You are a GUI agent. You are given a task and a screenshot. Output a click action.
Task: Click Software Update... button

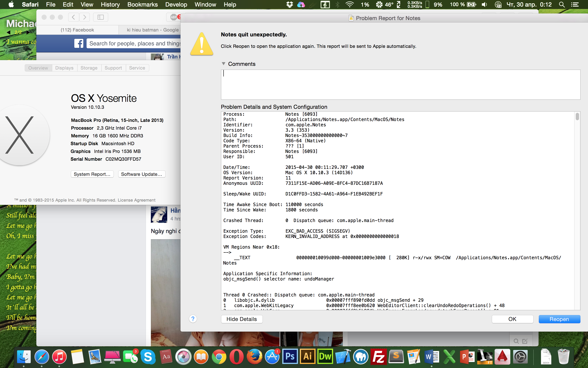(142, 174)
